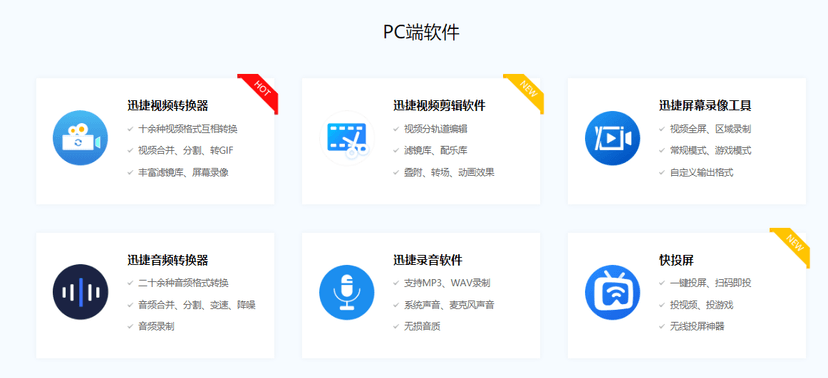Open the 迅捷音频转换器 title link
Screen dimensions: 828x378
[167, 260]
